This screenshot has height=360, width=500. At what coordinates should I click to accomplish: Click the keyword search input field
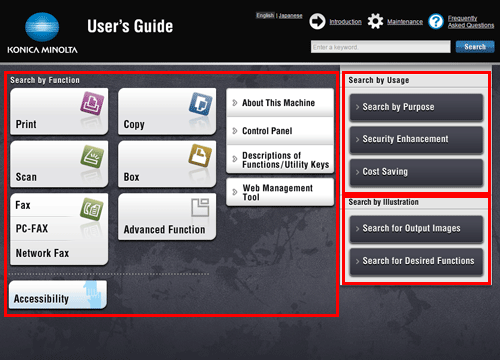(x=381, y=47)
